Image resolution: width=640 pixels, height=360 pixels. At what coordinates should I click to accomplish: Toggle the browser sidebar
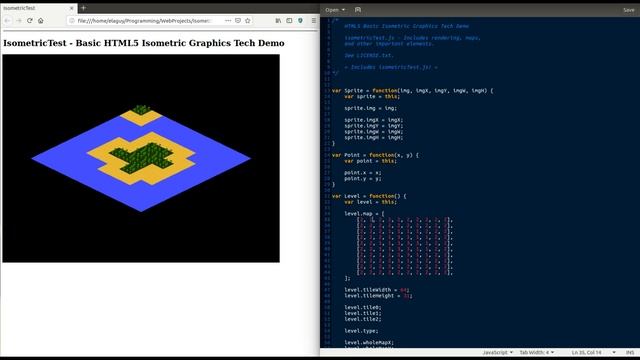289,20
